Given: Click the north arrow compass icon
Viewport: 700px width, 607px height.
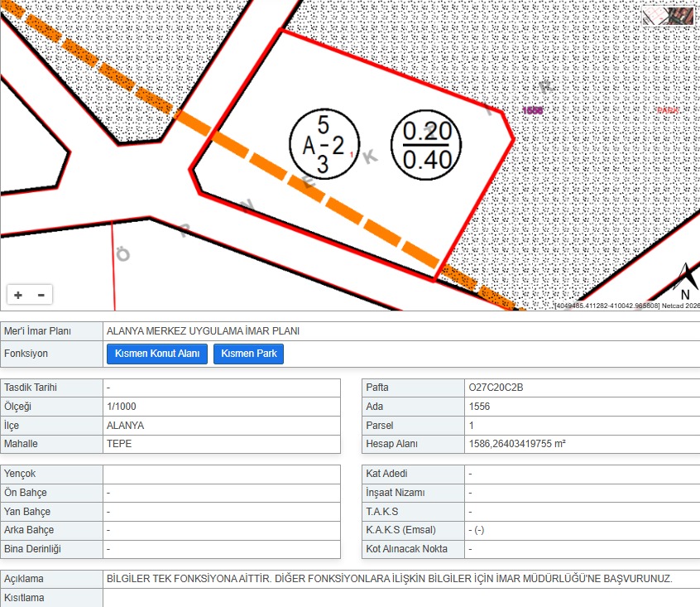Looking at the screenshot, I should [687, 282].
